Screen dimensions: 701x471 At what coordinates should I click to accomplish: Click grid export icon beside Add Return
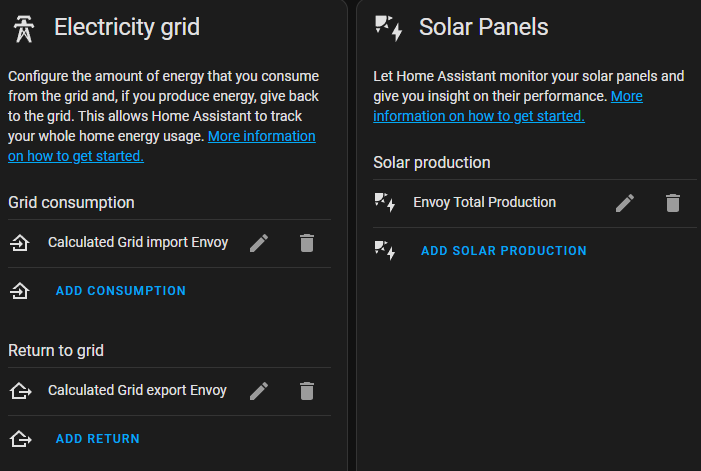(21, 439)
